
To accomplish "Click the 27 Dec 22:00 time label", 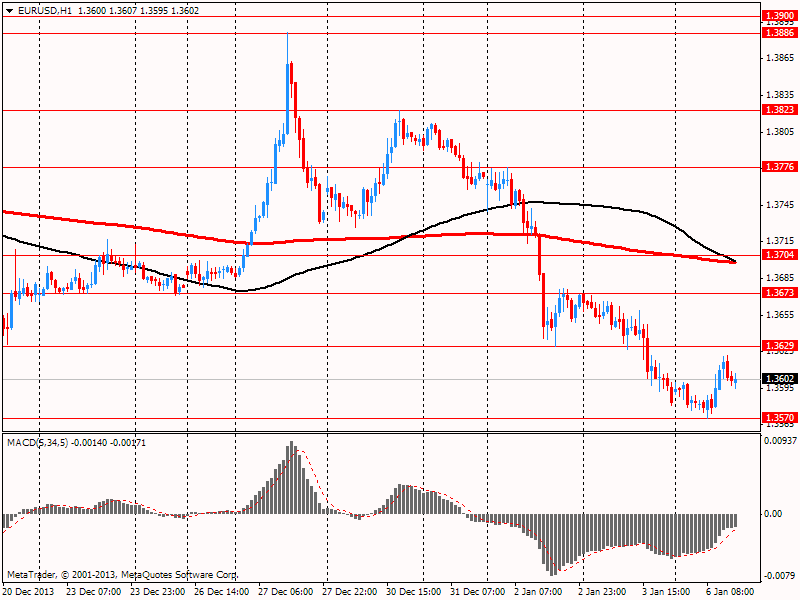I will tap(350, 592).
